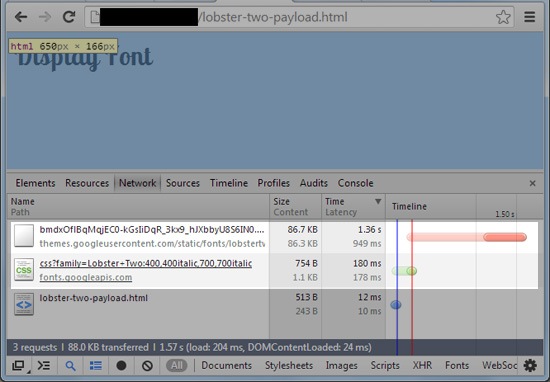This screenshot has height=382, width=550.
Task: Click the 'Display Font' heading on page
Action: tap(86, 58)
